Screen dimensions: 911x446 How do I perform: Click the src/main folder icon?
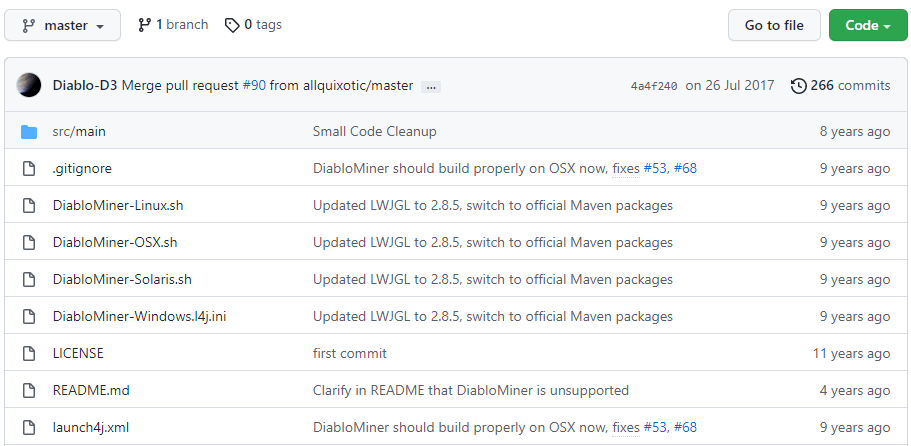click(x=29, y=132)
